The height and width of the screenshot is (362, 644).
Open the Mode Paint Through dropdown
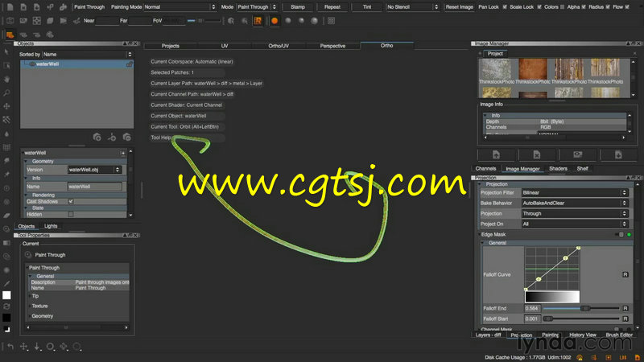(x=257, y=7)
